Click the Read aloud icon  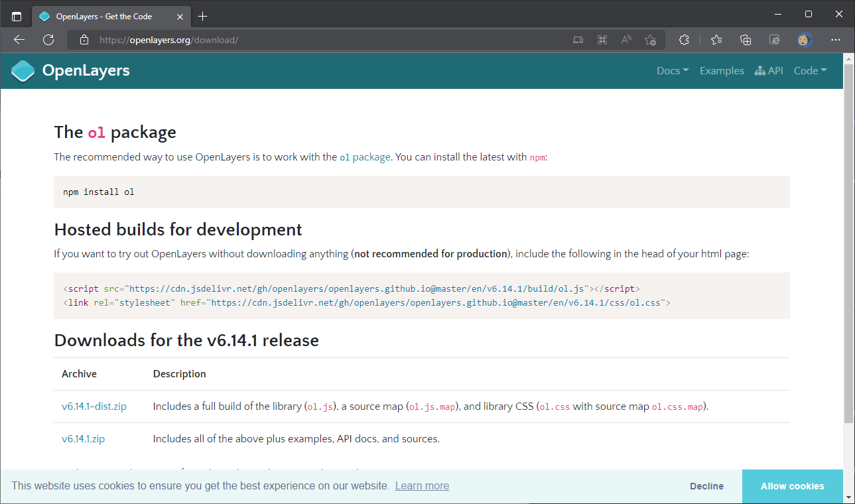626,40
